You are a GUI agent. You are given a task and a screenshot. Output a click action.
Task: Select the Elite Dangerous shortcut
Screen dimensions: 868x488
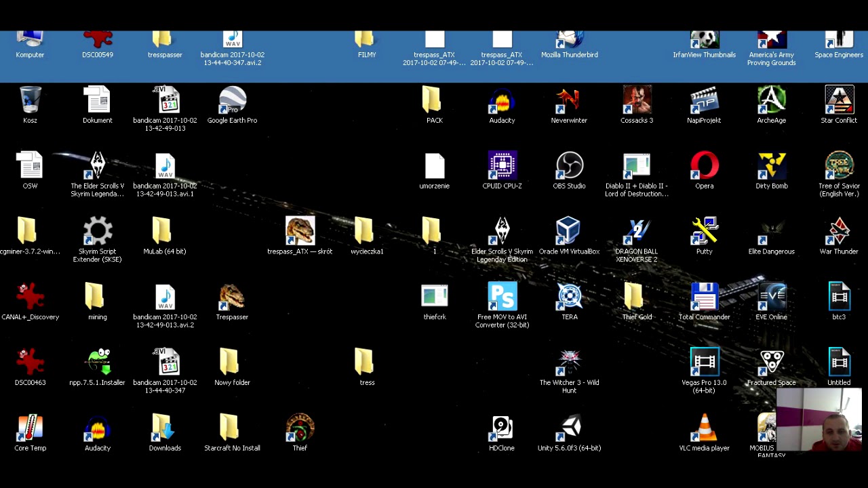click(772, 237)
